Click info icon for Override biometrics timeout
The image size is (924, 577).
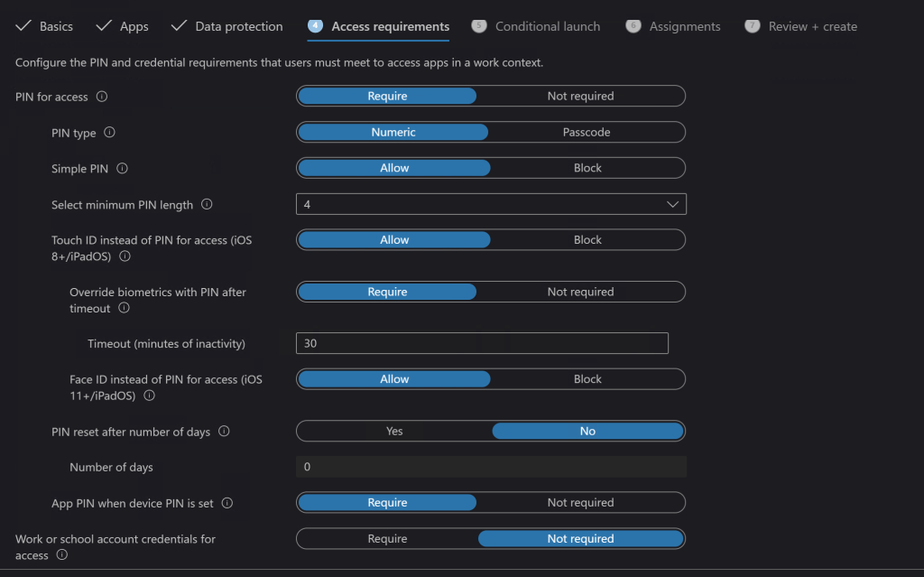[125, 309]
